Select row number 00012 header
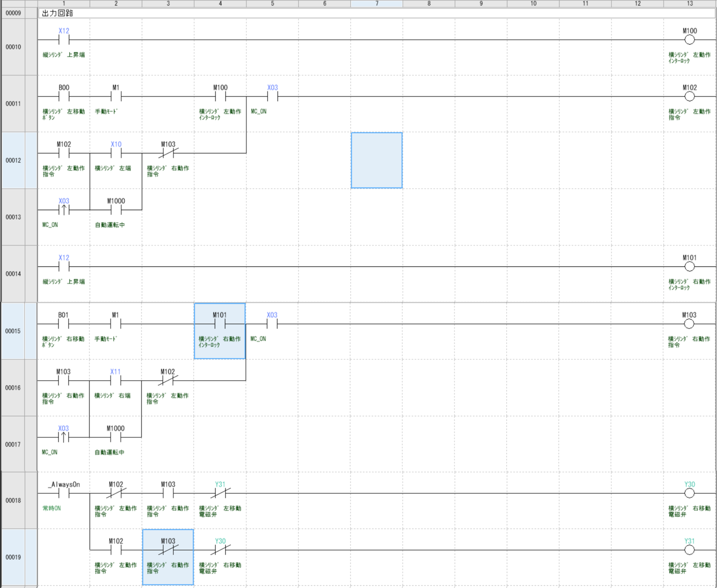 click(13, 160)
